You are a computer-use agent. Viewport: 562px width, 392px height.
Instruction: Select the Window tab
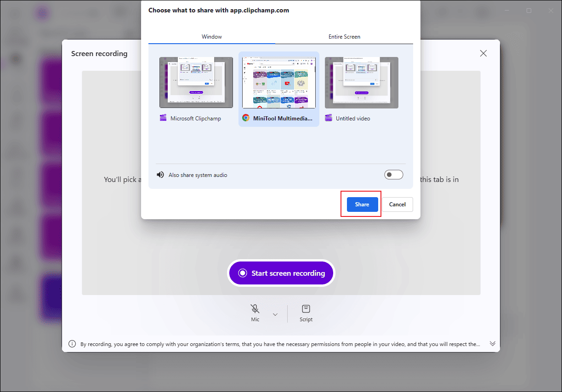tap(211, 36)
